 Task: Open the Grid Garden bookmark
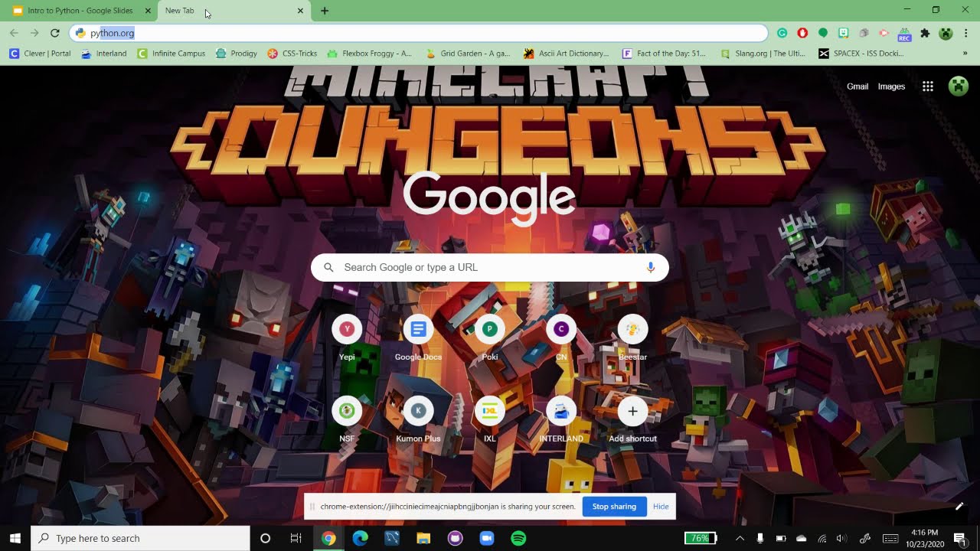pos(468,54)
